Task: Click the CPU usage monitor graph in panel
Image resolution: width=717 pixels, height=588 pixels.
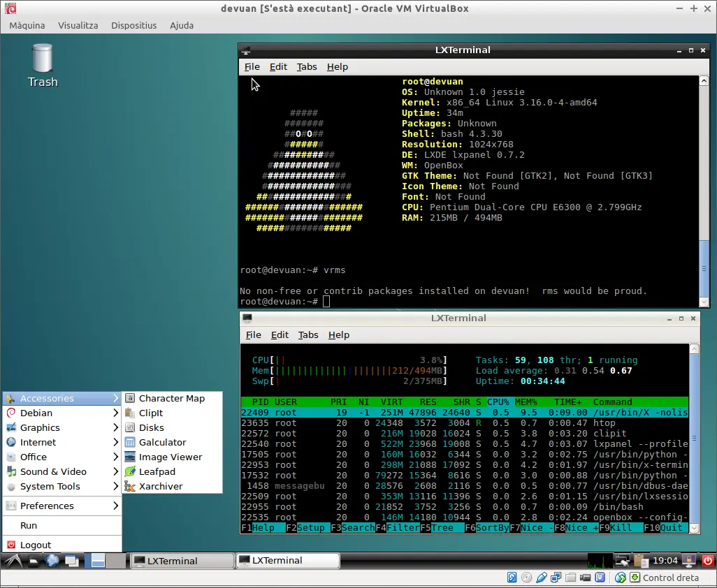Action: tap(600, 561)
